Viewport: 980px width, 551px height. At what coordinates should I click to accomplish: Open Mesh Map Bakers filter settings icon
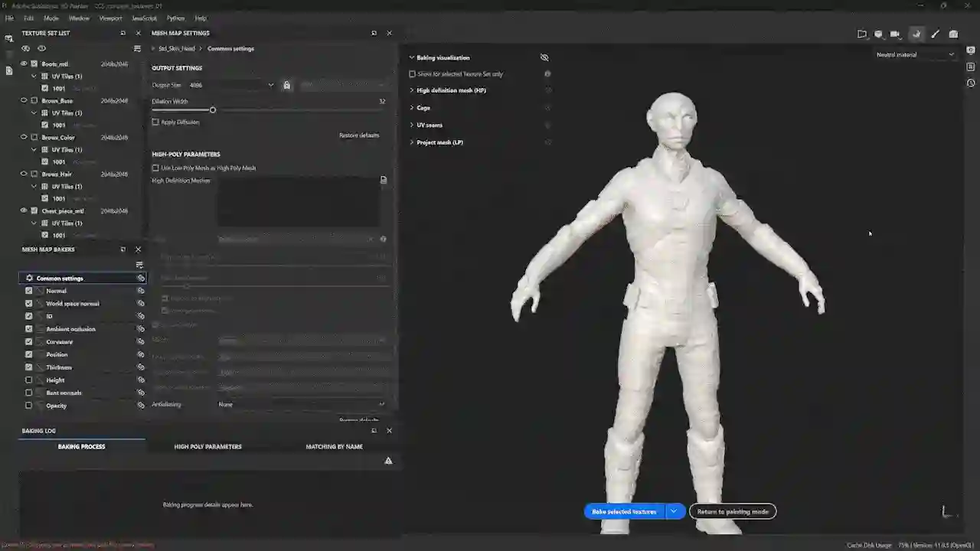tap(139, 265)
